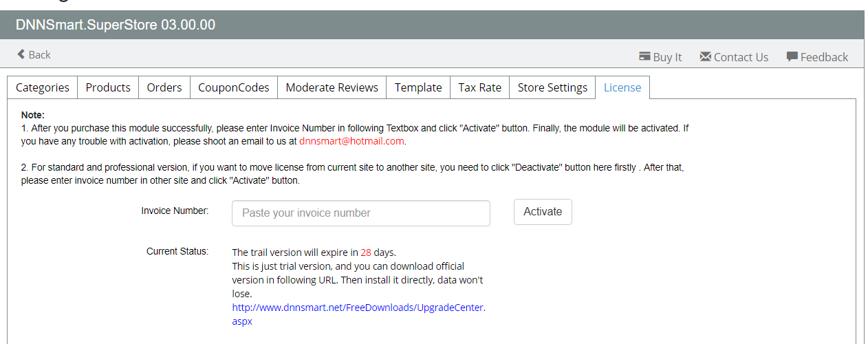This screenshot has width=868, height=344.
Task: Click the Buy It credit card icon
Action: (644, 56)
